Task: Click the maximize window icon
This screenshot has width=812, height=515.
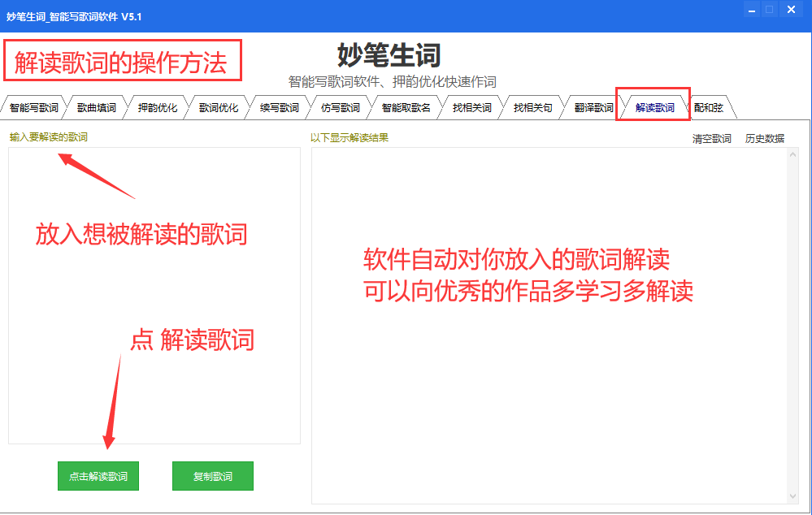Action: pyautogui.click(x=770, y=9)
